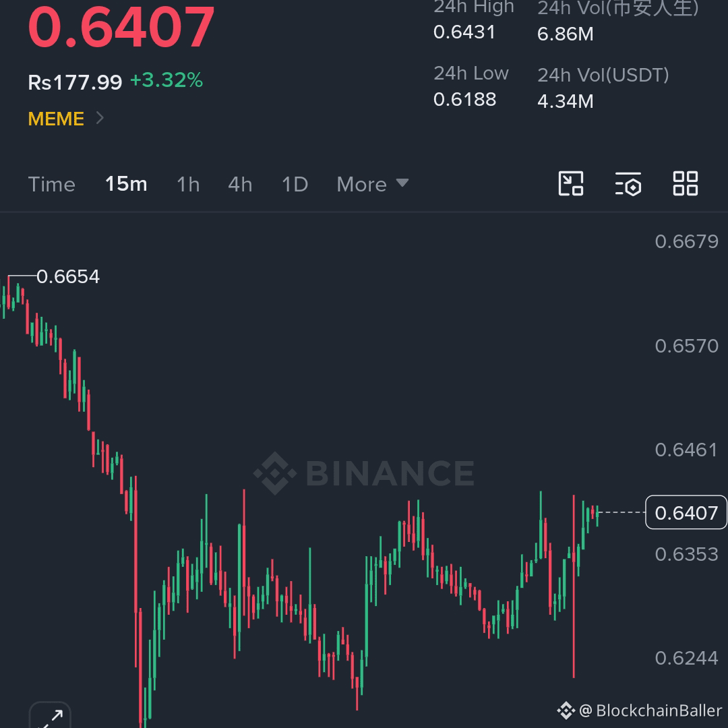Click the 0.6461 axis price label
Screen dimensions: 728x728
click(x=686, y=450)
